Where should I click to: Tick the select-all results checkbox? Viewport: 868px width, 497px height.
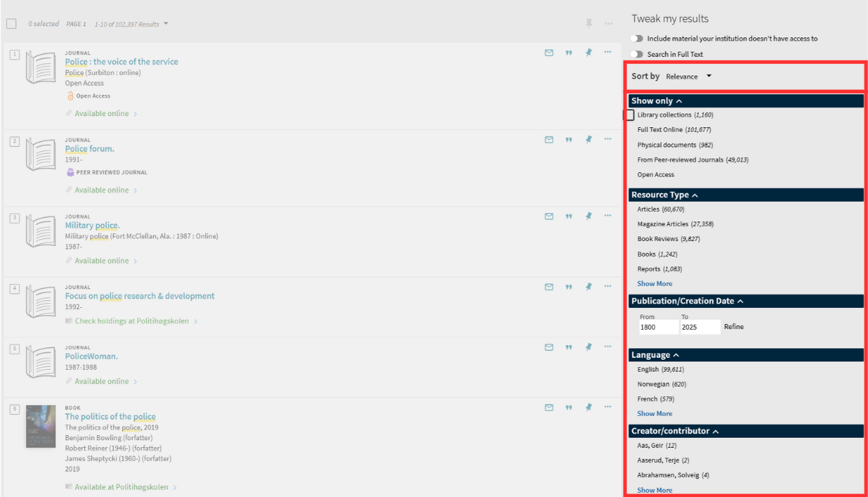[11, 24]
